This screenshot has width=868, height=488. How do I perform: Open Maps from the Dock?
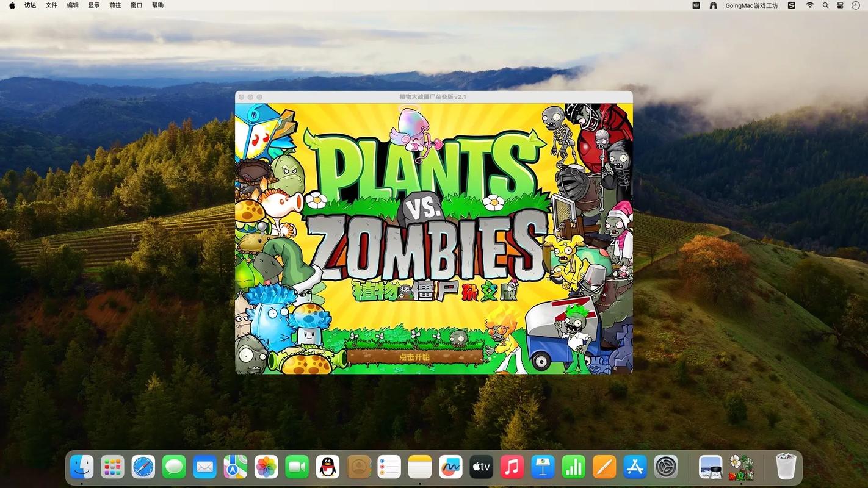click(x=236, y=467)
